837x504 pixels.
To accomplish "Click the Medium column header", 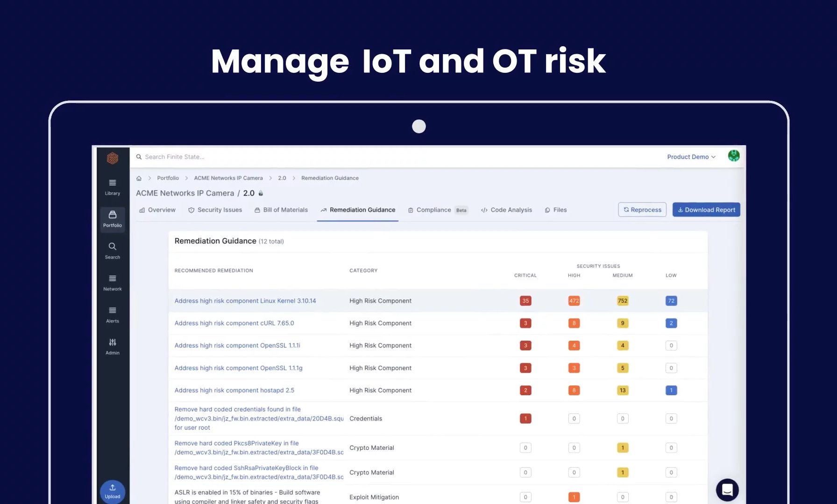I will click(x=623, y=275).
